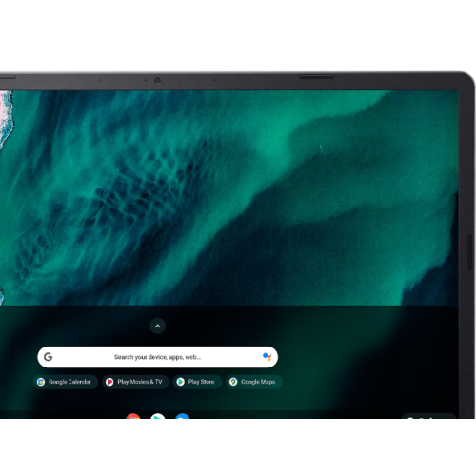This screenshot has width=476, height=476.
Task: Launch Play Store from the suggestion chip
Action: 197,382
